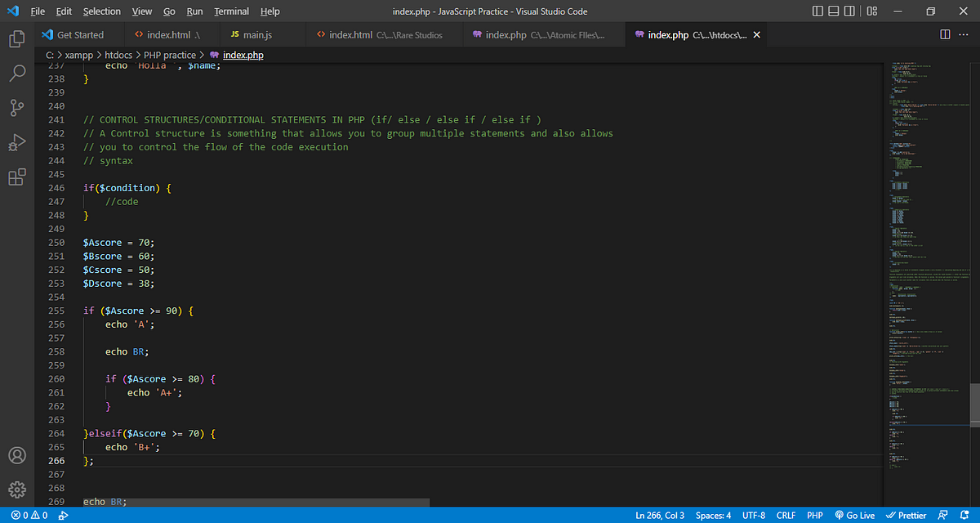Open the feedback icon in status bar
Viewport: 980px width, 523px height.
[x=943, y=516]
